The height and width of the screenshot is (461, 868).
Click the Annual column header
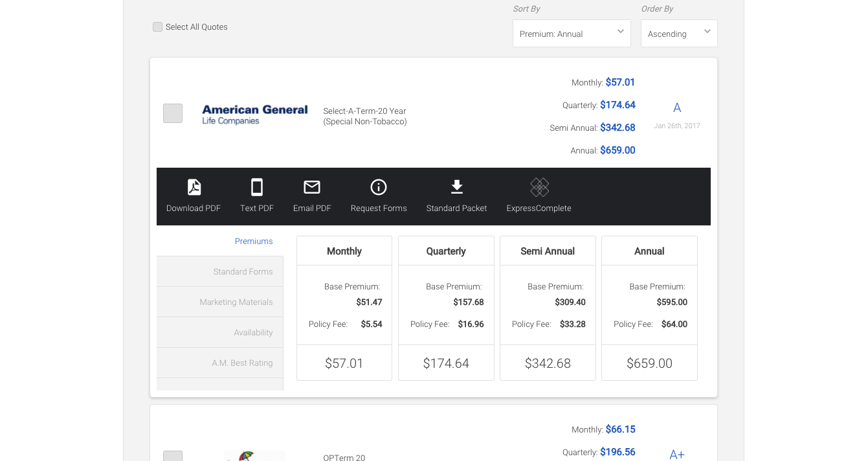649,251
